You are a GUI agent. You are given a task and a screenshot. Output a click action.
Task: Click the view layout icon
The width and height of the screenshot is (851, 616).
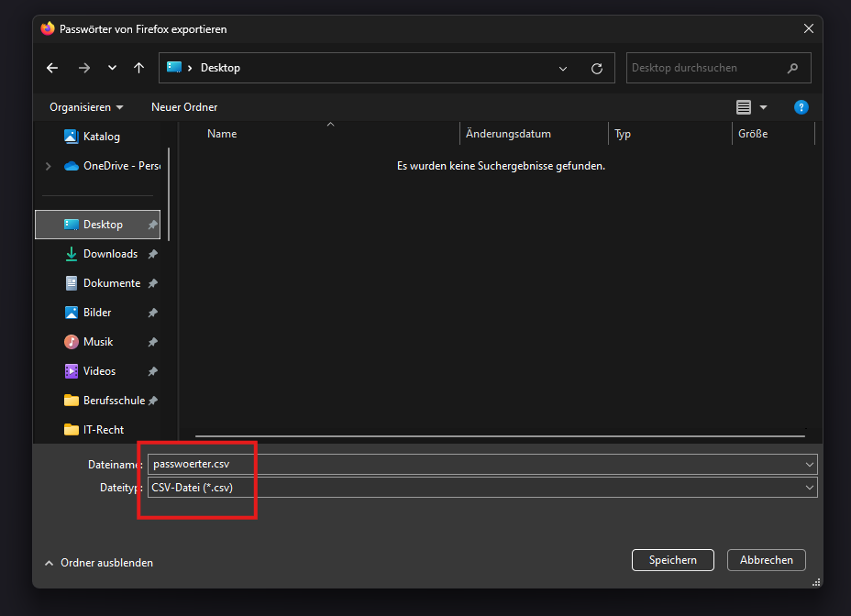click(744, 107)
